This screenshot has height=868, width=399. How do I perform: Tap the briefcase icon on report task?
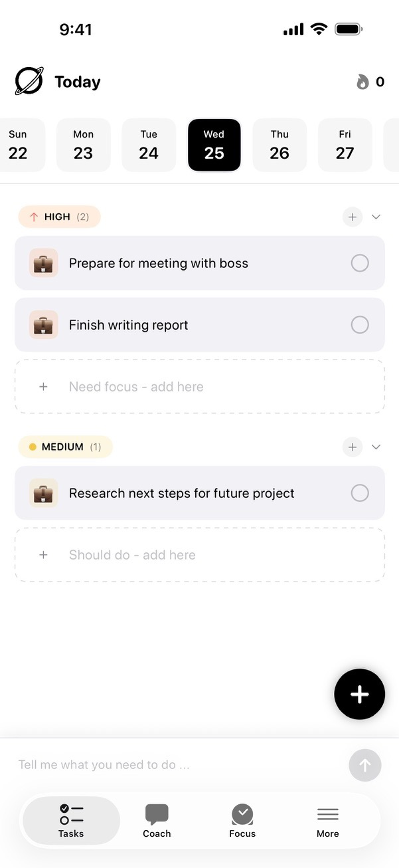pos(43,324)
